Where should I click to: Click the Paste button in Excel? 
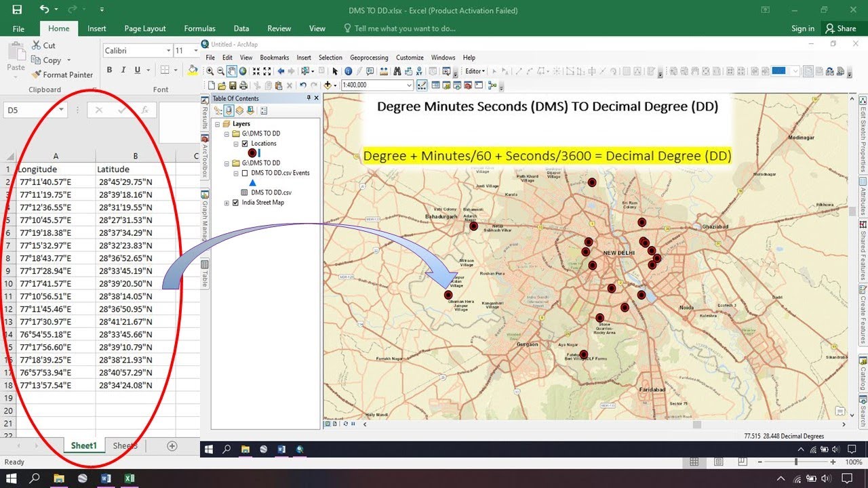[x=16, y=57]
